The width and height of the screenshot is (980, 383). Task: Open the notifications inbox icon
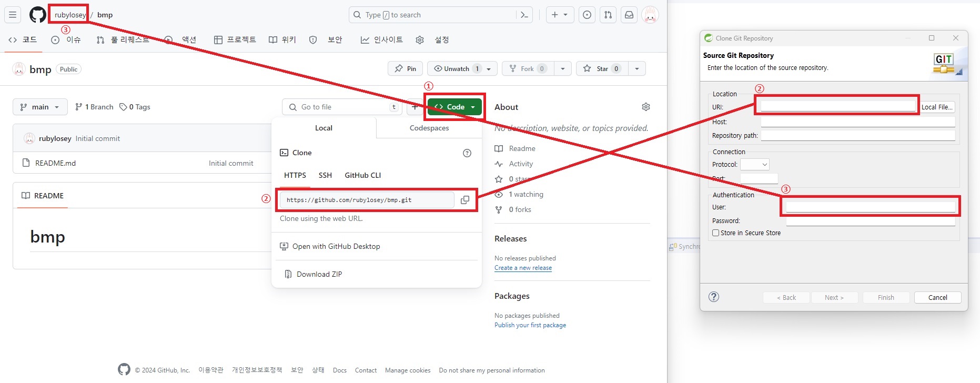click(629, 15)
